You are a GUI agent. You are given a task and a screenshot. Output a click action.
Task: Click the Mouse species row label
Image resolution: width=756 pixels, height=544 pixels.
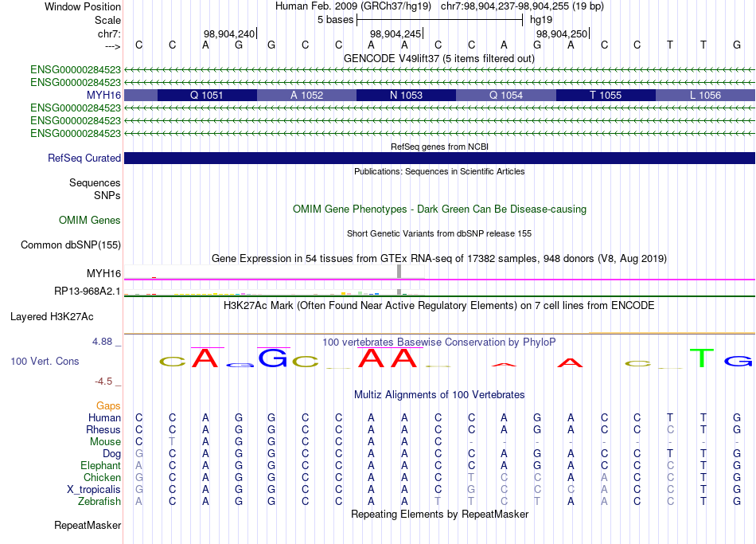point(105,442)
